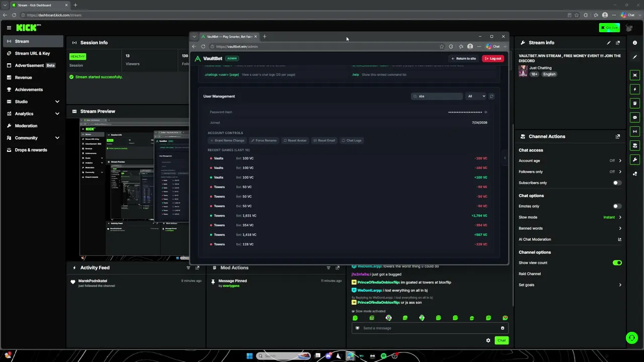Click the green support headset button
This screenshot has height=362, width=644.
(632, 338)
